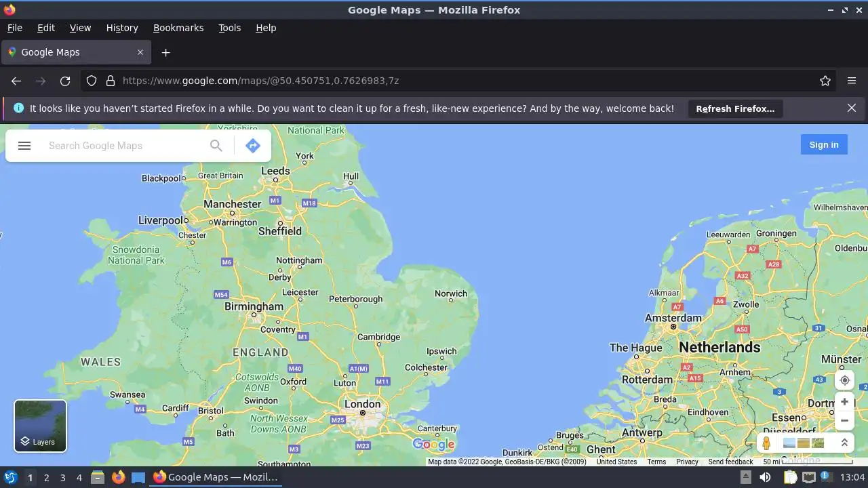
Task: Switch to workspace 3
Action: tap(62, 478)
